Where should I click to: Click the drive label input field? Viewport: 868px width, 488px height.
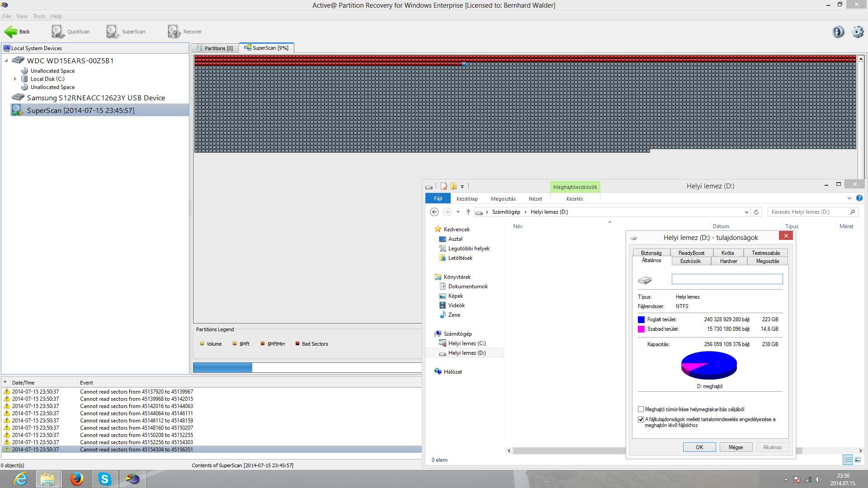coord(727,279)
